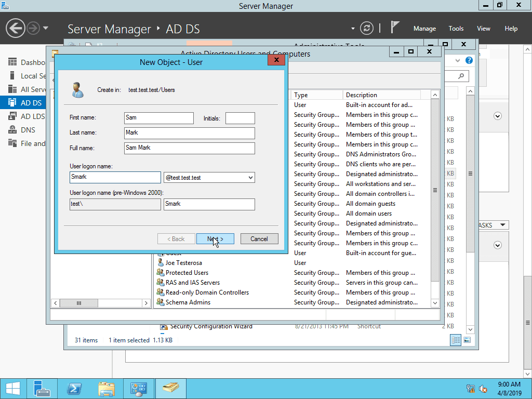Select the Protected Users group
The width and height of the screenshot is (532, 399).
(187, 273)
